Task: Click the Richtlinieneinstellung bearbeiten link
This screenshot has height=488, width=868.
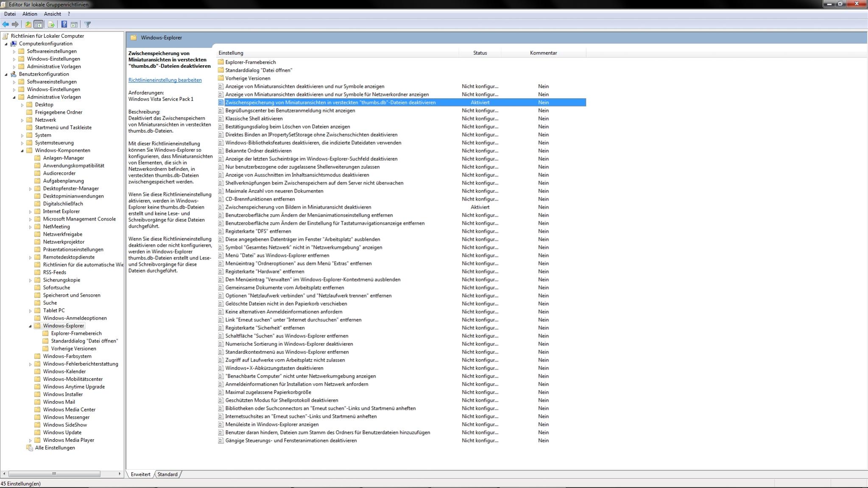Action: click(165, 80)
